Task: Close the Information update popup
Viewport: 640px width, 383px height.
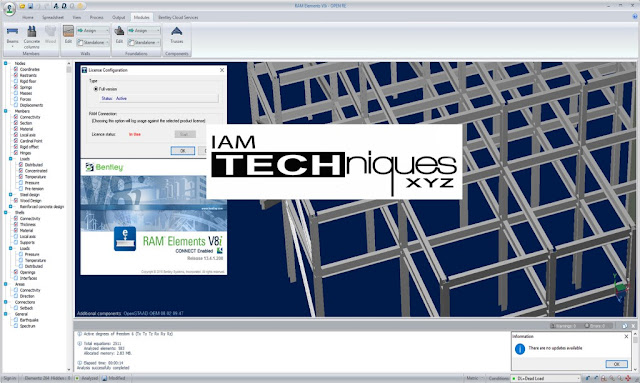Action: (x=626, y=336)
